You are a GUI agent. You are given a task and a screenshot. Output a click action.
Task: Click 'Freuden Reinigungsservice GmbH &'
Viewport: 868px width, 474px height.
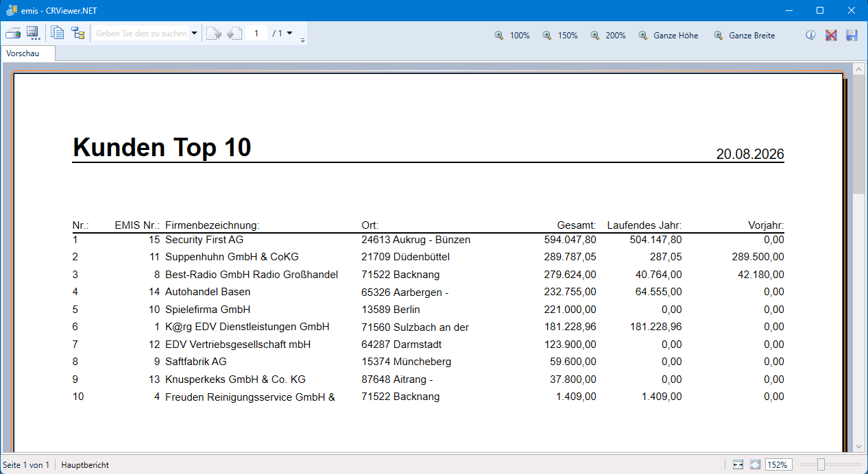pyautogui.click(x=250, y=397)
